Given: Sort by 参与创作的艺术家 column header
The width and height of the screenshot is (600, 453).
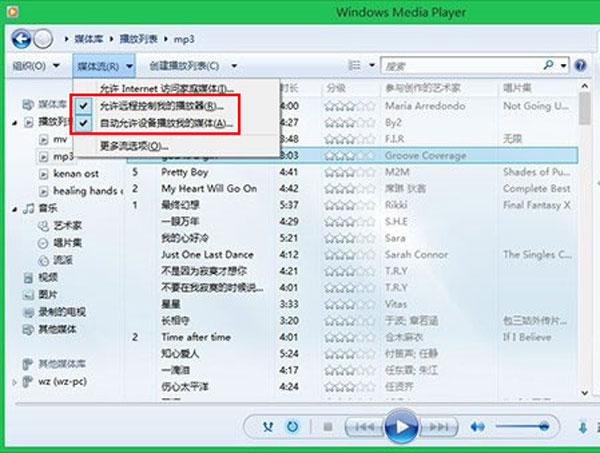Looking at the screenshot, I should (x=422, y=88).
